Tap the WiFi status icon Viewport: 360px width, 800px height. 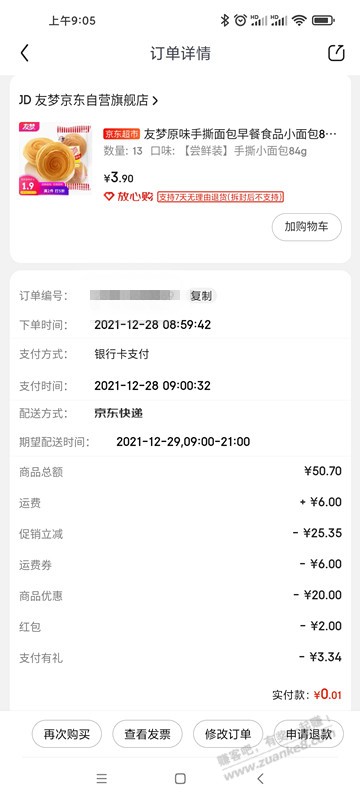pyautogui.click(x=299, y=20)
